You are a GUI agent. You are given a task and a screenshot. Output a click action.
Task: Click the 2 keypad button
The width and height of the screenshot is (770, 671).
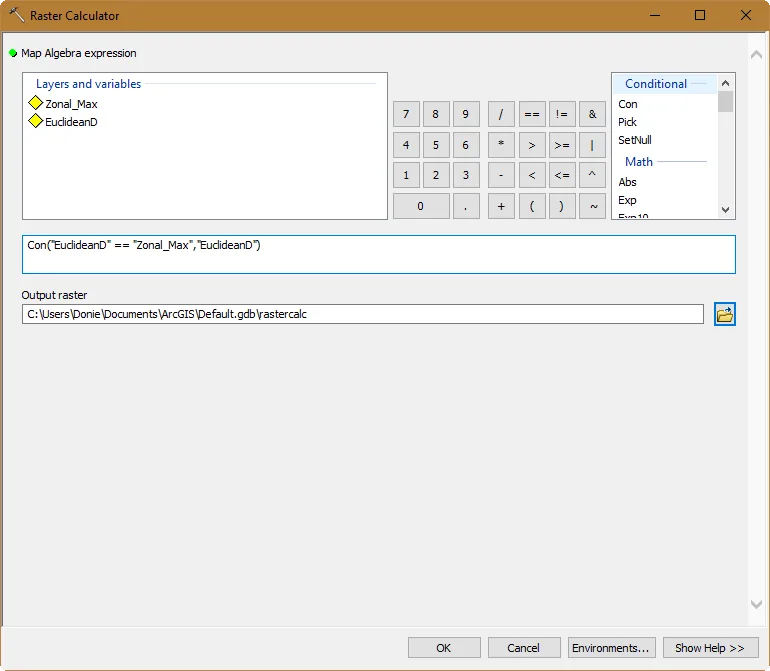tap(436, 175)
